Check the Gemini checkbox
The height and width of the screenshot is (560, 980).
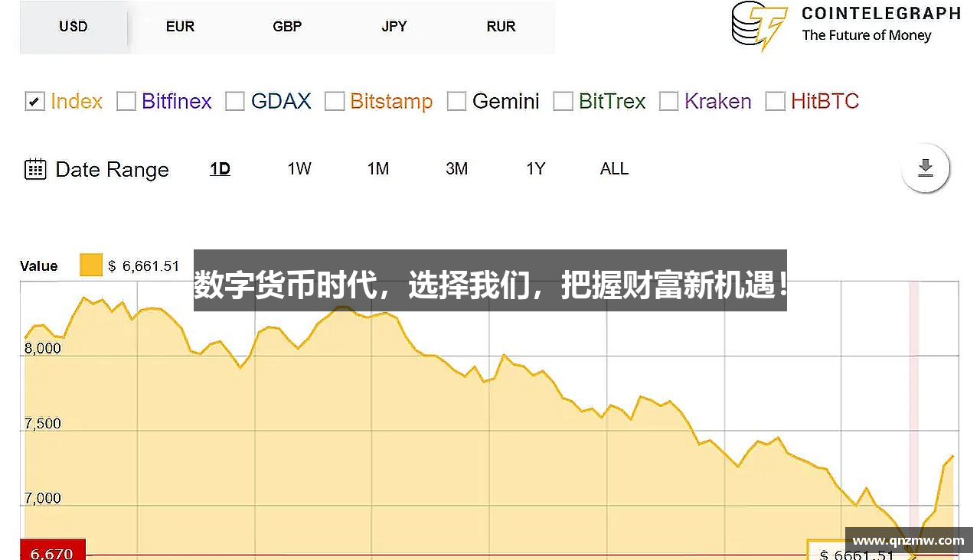pos(456,100)
